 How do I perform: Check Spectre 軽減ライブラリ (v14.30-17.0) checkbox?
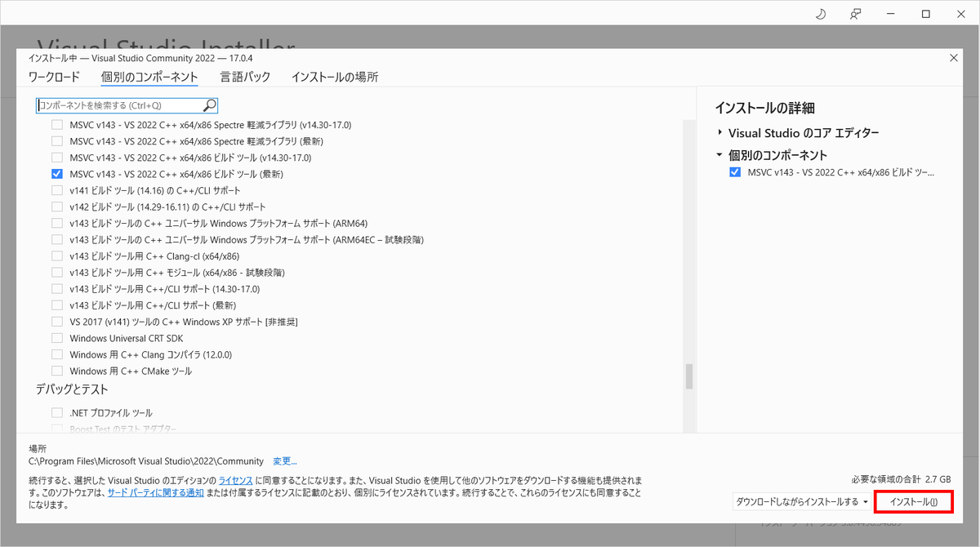coord(57,125)
